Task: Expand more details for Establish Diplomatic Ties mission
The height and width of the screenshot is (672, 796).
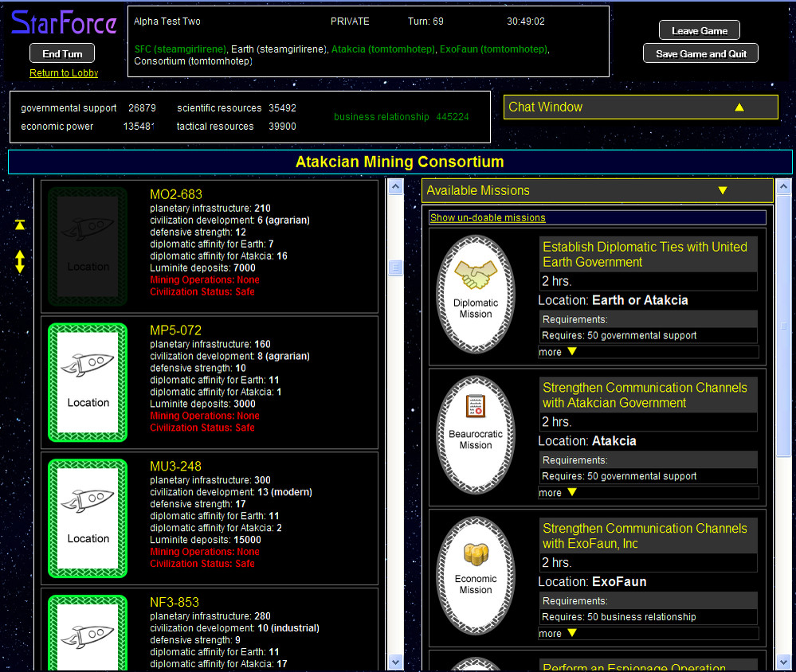Action: coord(557,352)
